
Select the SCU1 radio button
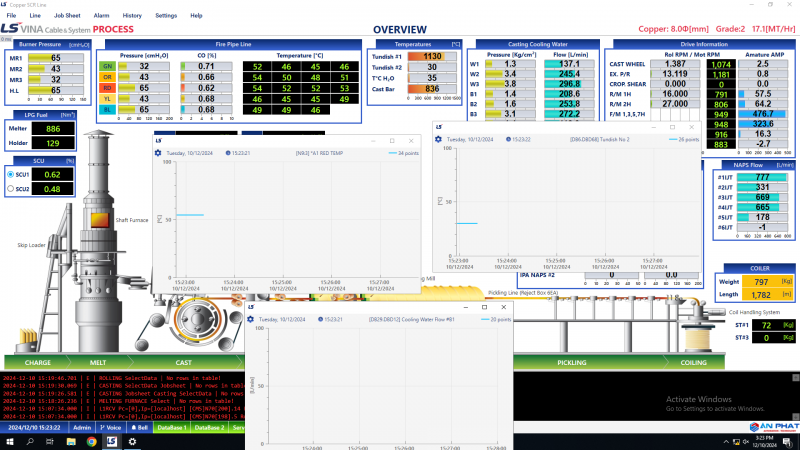(11, 174)
